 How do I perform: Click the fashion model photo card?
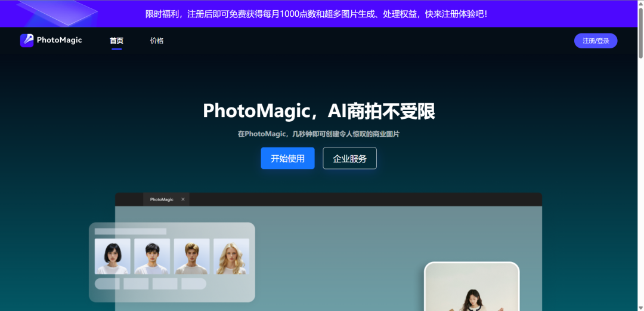click(x=471, y=288)
